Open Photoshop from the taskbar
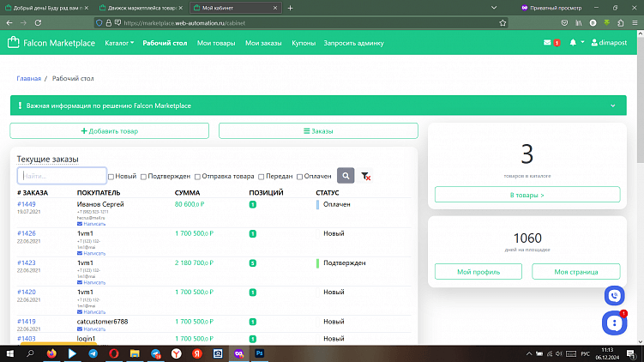The height and width of the screenshot is (362, 644). (260, 353)
